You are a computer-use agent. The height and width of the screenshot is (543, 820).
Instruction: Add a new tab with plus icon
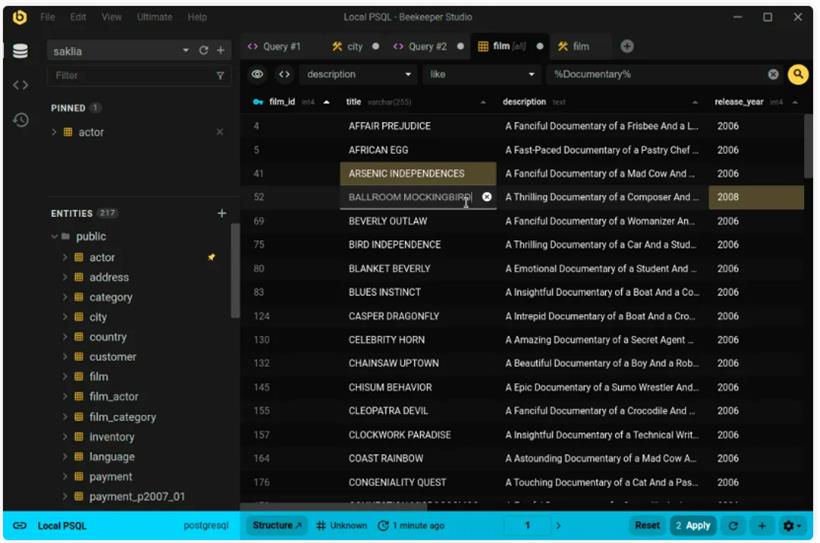pyautogui.click(x=627, y=46)
